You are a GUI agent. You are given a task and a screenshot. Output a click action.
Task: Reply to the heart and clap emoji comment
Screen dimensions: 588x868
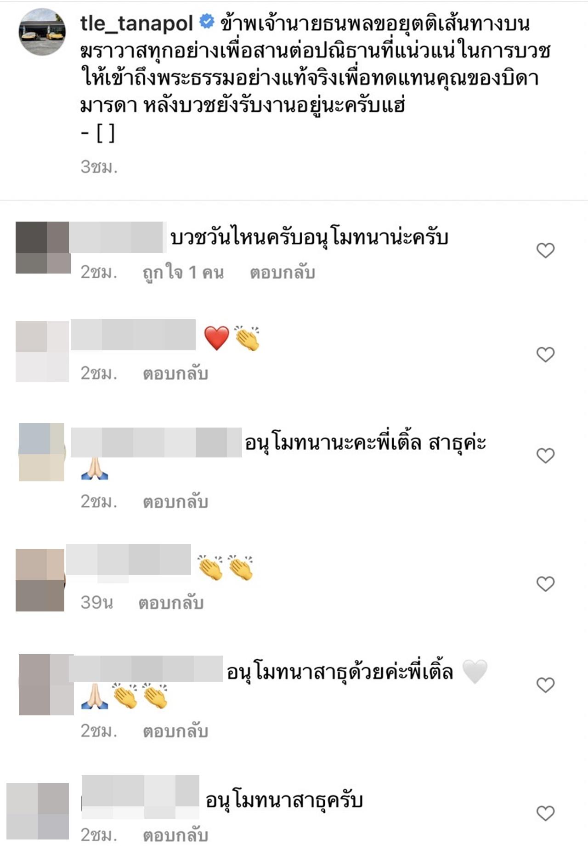pos(175,374)
